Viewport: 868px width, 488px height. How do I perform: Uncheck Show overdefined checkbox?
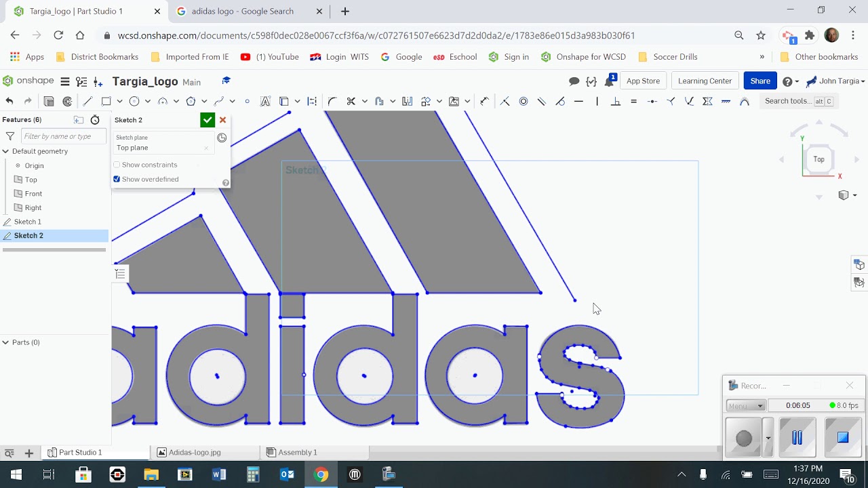117,179
